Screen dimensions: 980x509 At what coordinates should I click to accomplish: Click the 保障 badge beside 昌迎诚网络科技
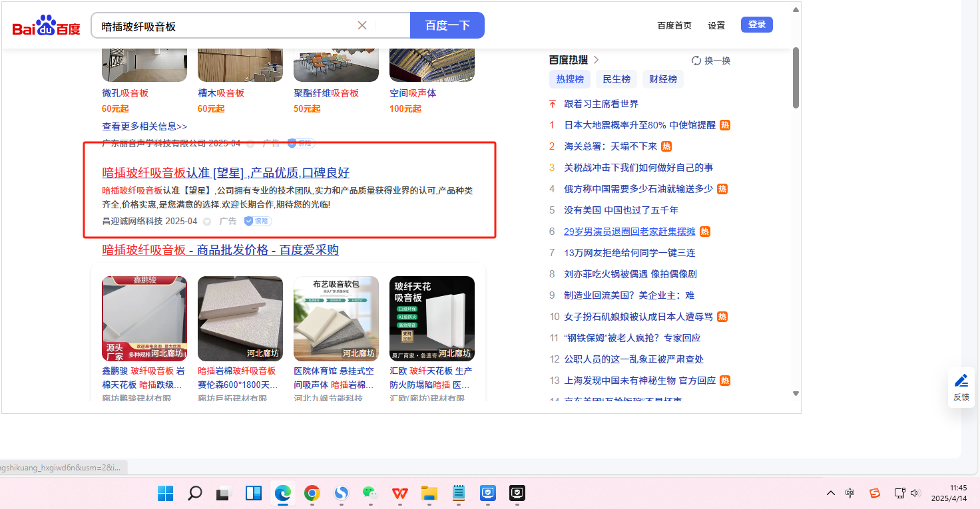click(258, 221)
